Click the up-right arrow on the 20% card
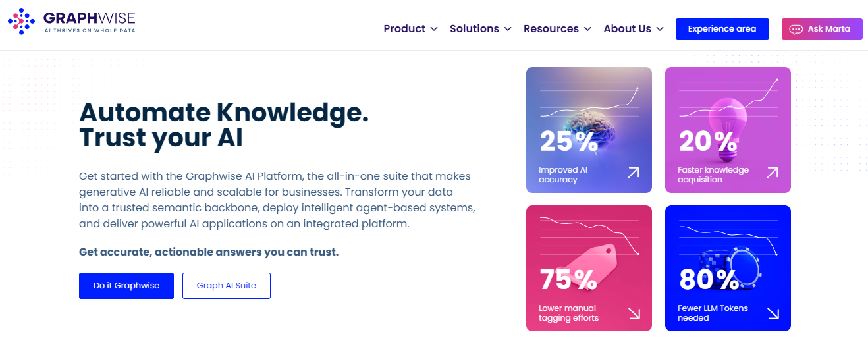 coord(772,173)
